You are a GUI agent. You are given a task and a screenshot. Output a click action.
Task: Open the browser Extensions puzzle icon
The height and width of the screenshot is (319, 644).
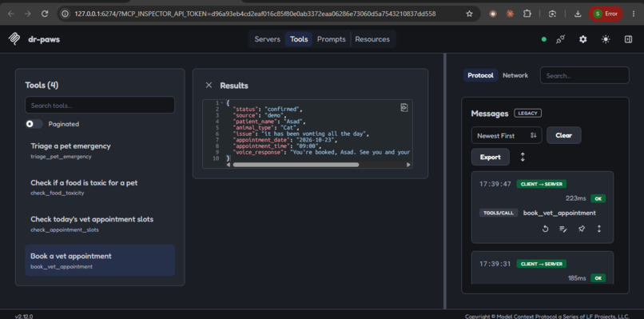coord(527,14)
